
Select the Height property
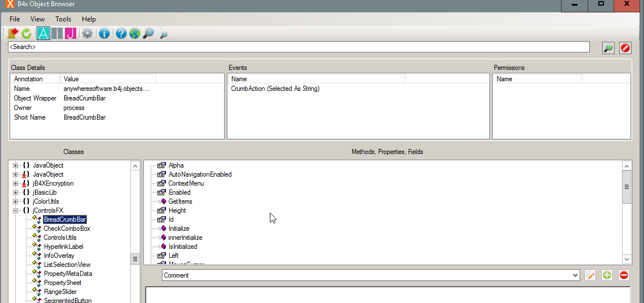tap(177, 210)
